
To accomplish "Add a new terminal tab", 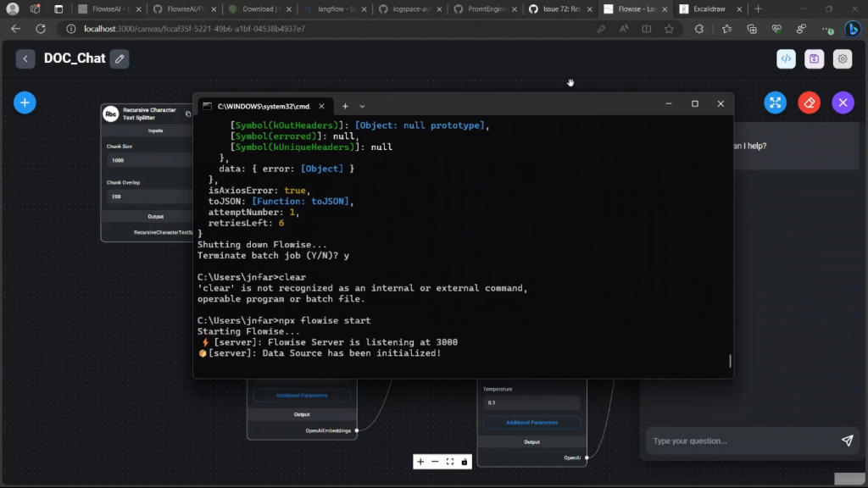I will (345, 106).
